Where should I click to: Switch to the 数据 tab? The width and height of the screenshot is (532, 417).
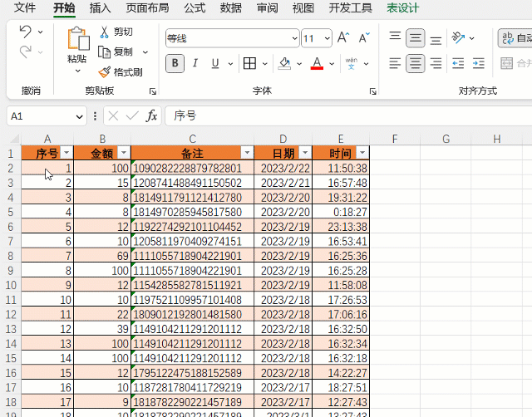[x=231, y=7]
